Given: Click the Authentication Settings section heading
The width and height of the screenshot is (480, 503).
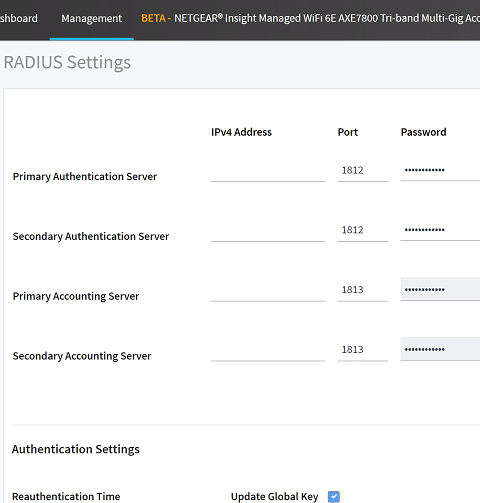Looking at the screenshot, I should point(76,449).
